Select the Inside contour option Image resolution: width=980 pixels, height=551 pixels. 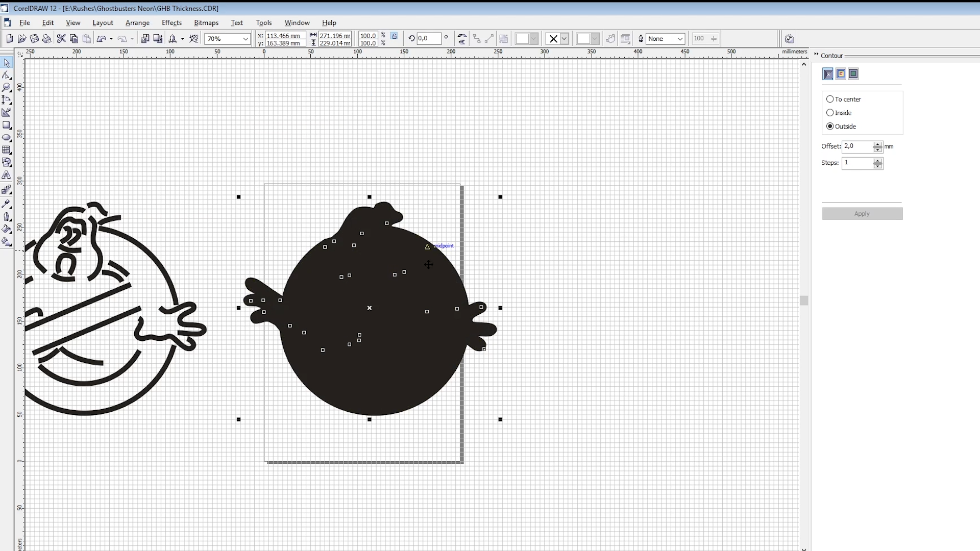830,113
